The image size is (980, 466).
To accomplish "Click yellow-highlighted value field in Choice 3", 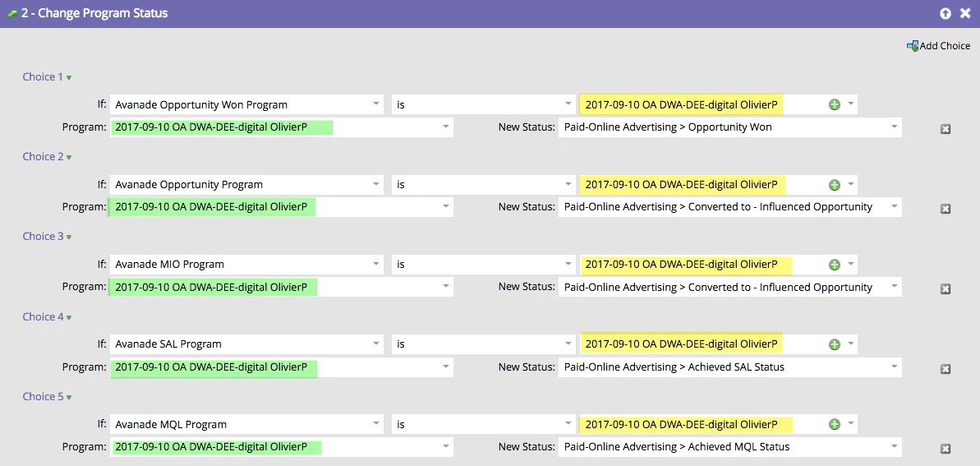I will point(686,264).
